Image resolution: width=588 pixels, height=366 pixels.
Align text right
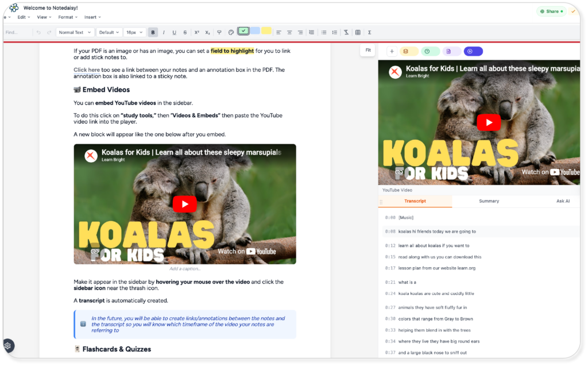click(x=300, y=33)
